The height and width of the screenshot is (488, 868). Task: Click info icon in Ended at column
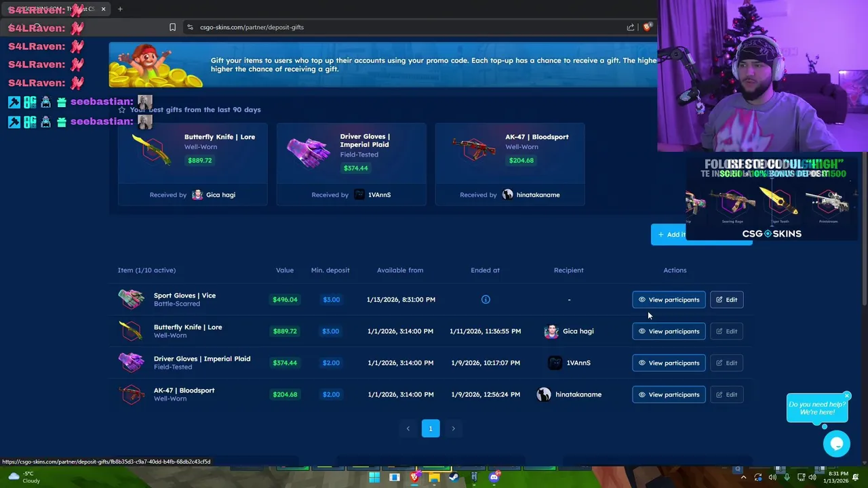point(486,300)
